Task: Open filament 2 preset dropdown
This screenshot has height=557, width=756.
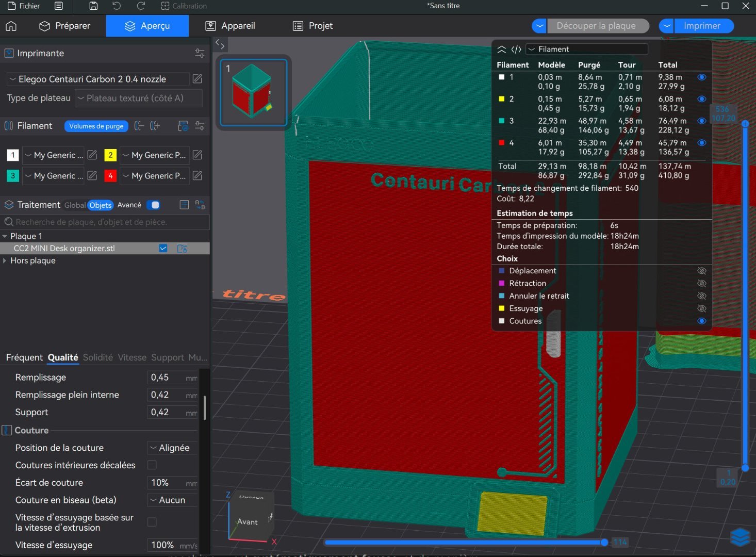Action: (x=155, y=155)
